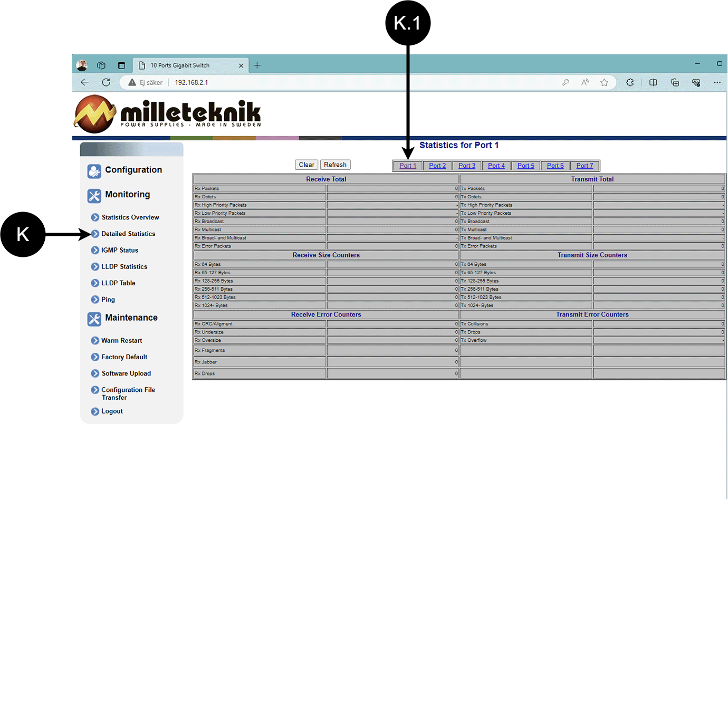Click the Milleteknik logo

coord(168,114)
